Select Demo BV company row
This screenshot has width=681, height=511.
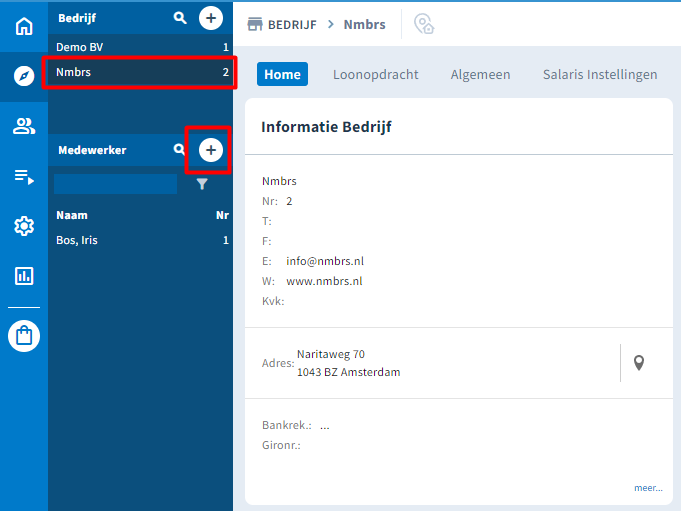tap(140, 47)
